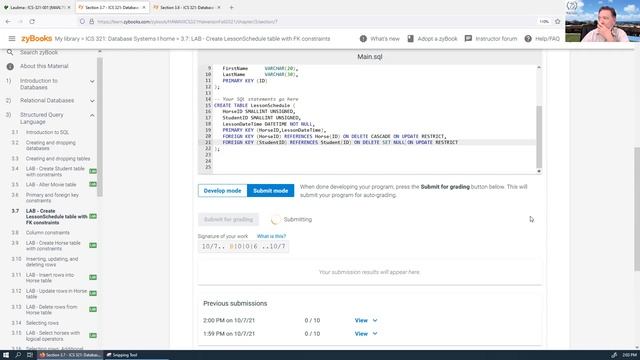Click the zyBooks logo
The height and width of the screenshot is (360, 640).
pos(36,38)
